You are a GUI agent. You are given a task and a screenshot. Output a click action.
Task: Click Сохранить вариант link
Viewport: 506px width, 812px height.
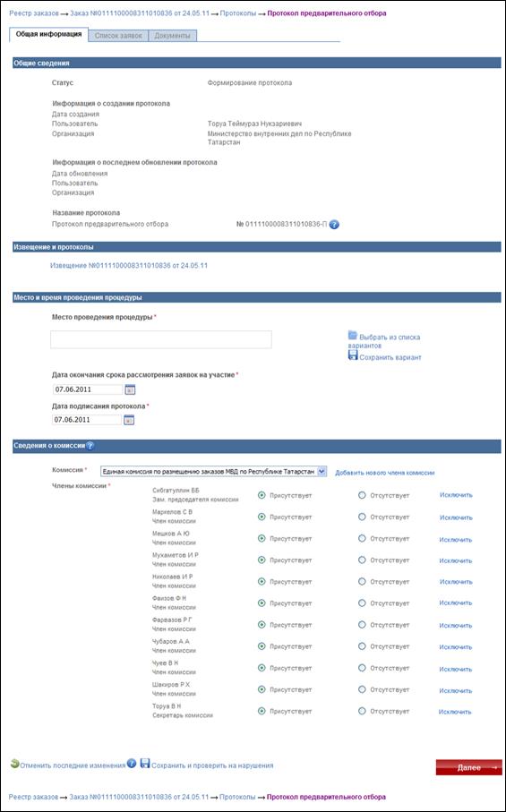point(390,357)
